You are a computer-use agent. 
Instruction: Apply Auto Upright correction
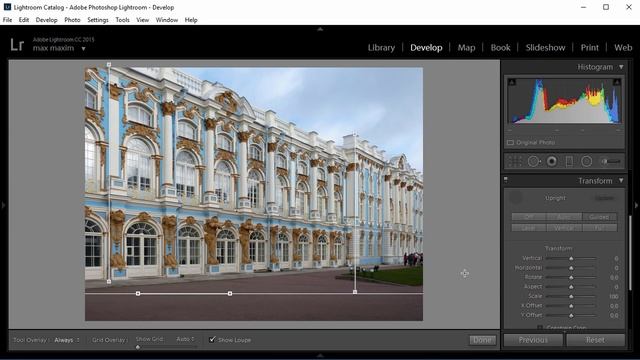tap(564, 217)
